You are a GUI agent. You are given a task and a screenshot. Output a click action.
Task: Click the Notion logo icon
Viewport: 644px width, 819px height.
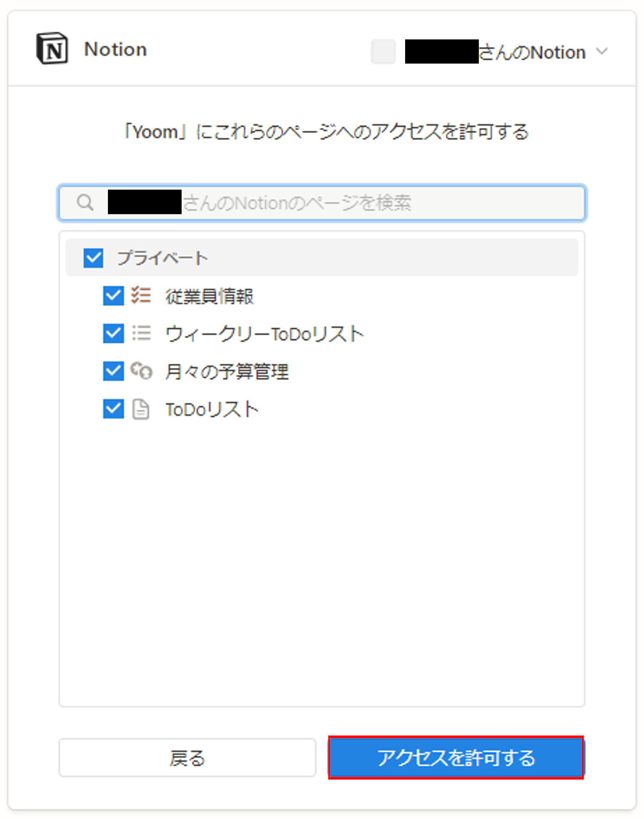pos(52,49)
